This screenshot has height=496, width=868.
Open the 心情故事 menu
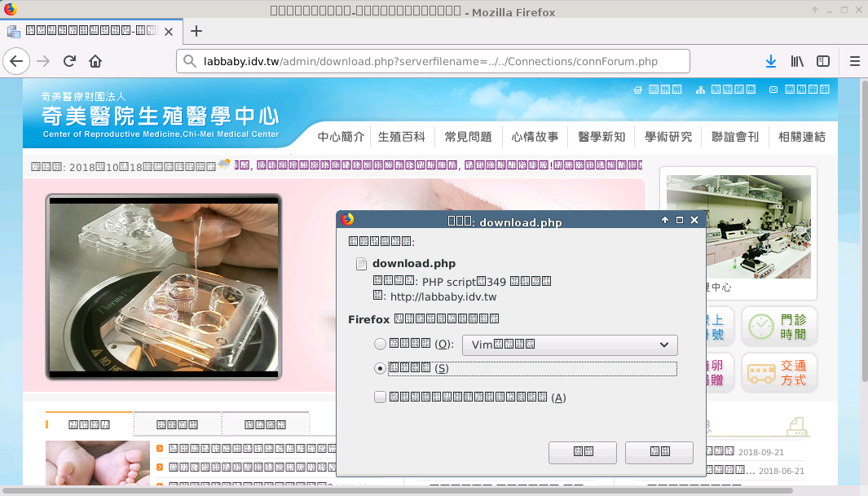[x=535, y=137]
